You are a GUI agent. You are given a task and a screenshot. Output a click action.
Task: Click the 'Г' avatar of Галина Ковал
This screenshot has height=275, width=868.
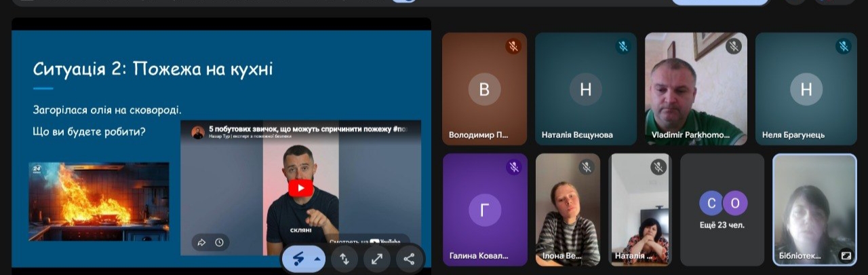(485, 210)
